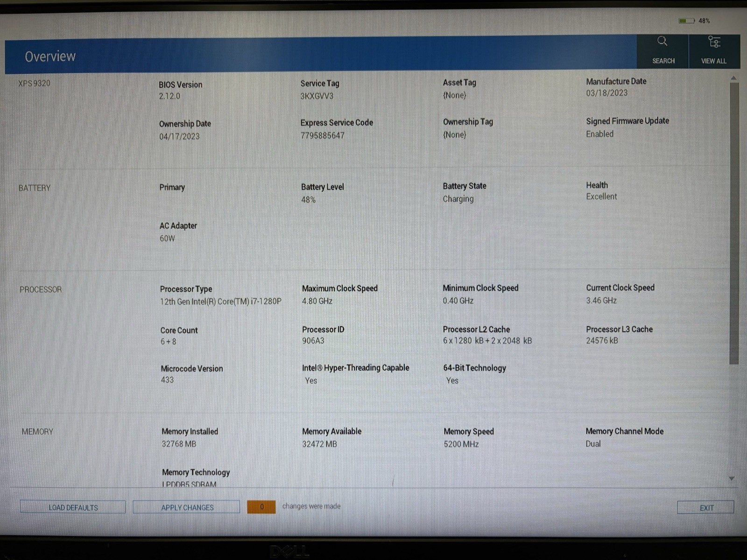Click Memory Speed value 5200 MHz
Image resolution: width=747 pixels, height=560 pixels.
tap(461, 444)
